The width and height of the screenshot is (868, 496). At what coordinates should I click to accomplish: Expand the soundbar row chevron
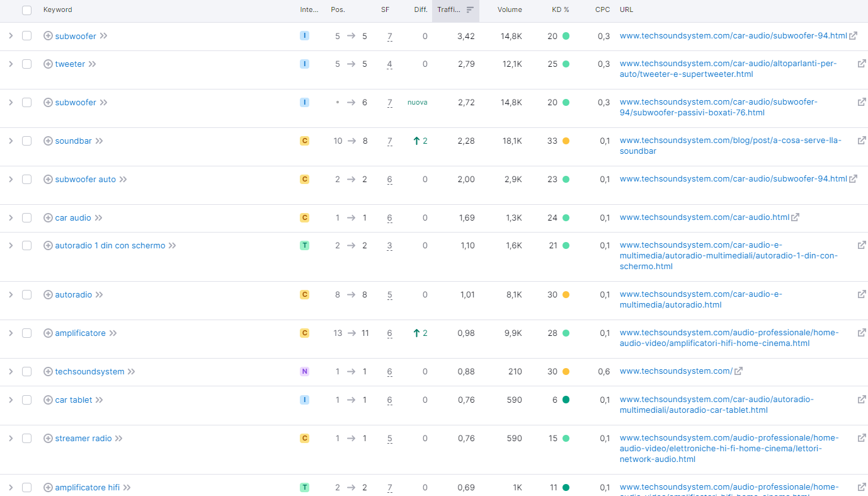pyautogui.click(x=10, y=141)
